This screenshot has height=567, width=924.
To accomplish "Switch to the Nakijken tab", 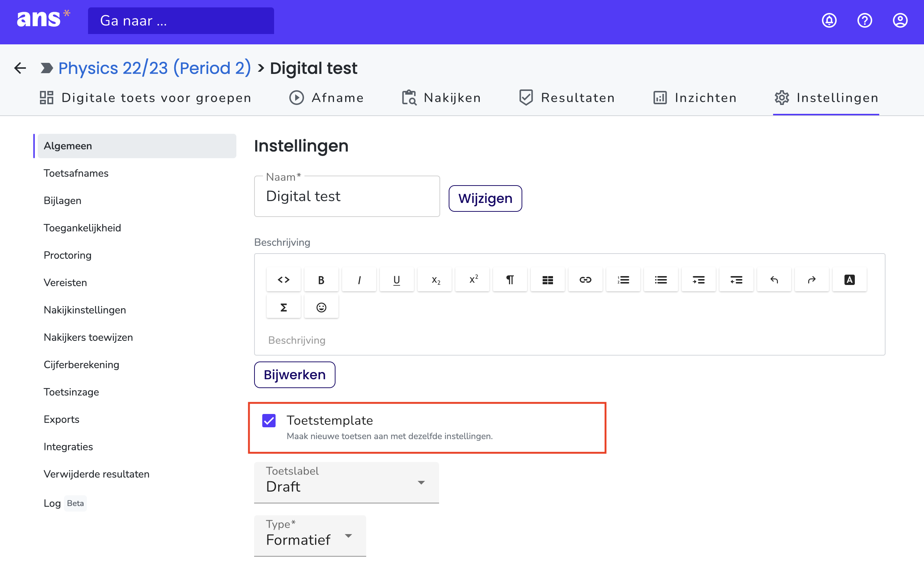I will tap(441, 98).
